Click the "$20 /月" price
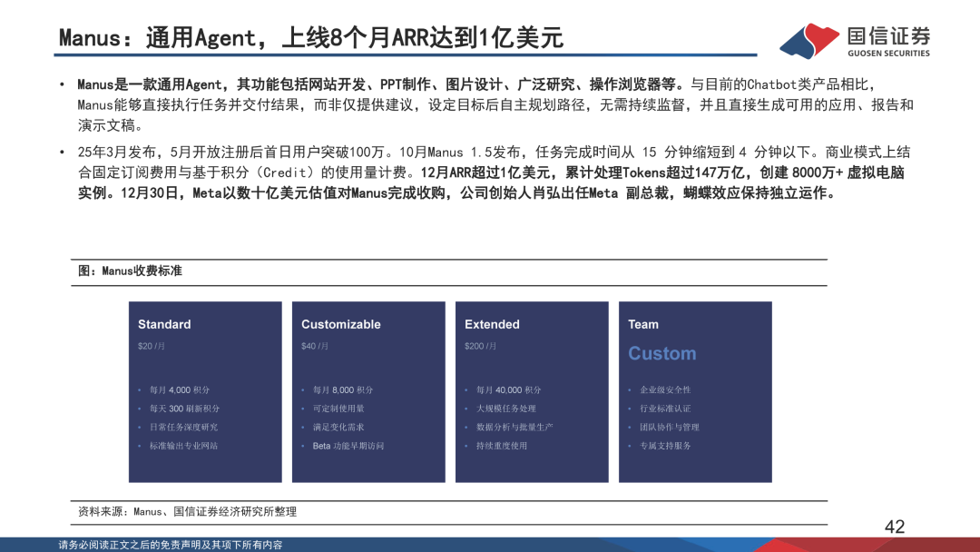 (x=152, y=346)
